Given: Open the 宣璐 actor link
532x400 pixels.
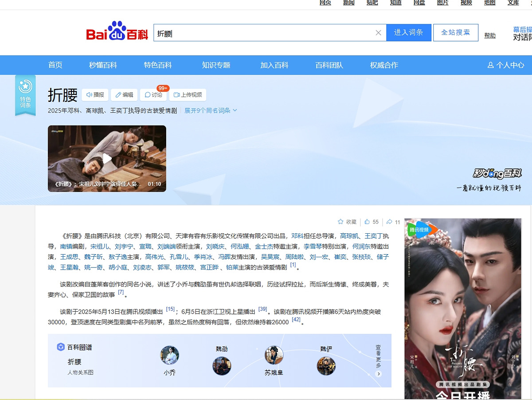Looking at the screenshot, I should click(145, 246).
